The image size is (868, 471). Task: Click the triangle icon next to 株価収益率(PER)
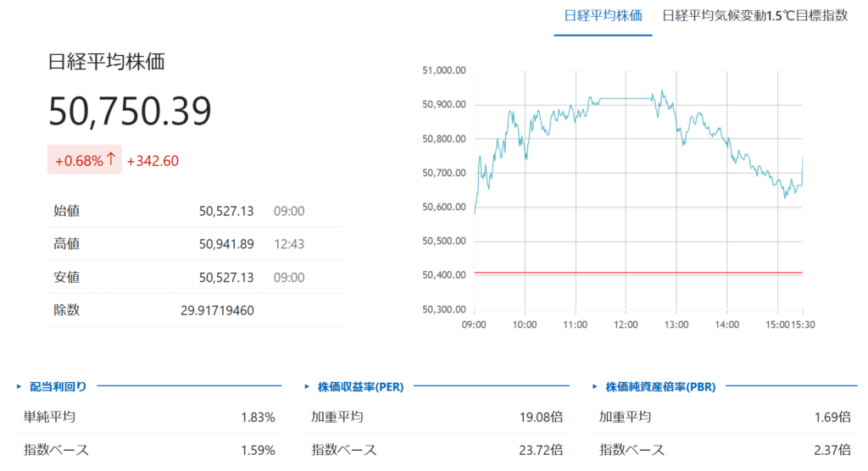[x=307, y=386]
